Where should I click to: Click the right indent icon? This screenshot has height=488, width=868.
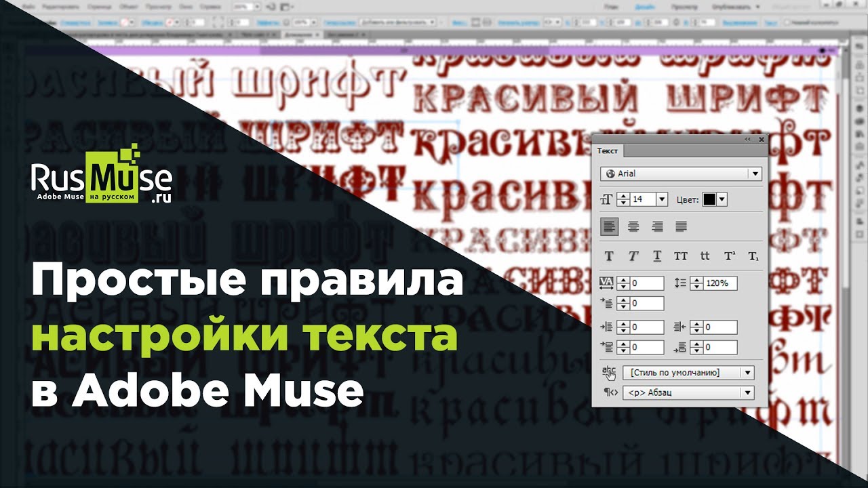point(680,327)
